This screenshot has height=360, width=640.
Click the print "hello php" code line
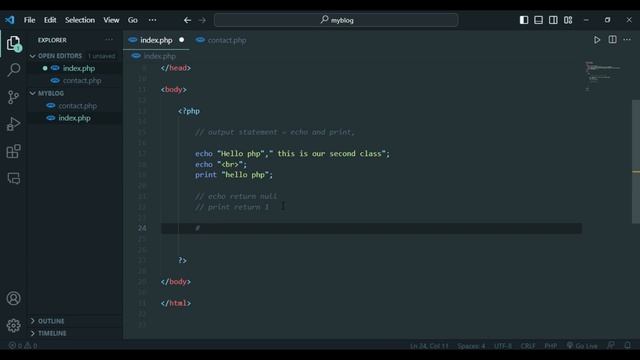[233, 175]
